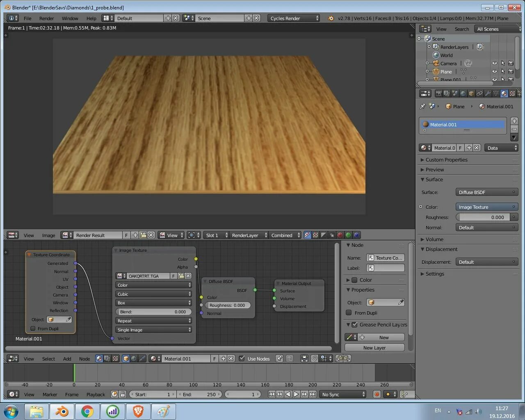Launch Blender from the Windows taskbar
This screenshot has width=525, height=420.
point(62,411)
